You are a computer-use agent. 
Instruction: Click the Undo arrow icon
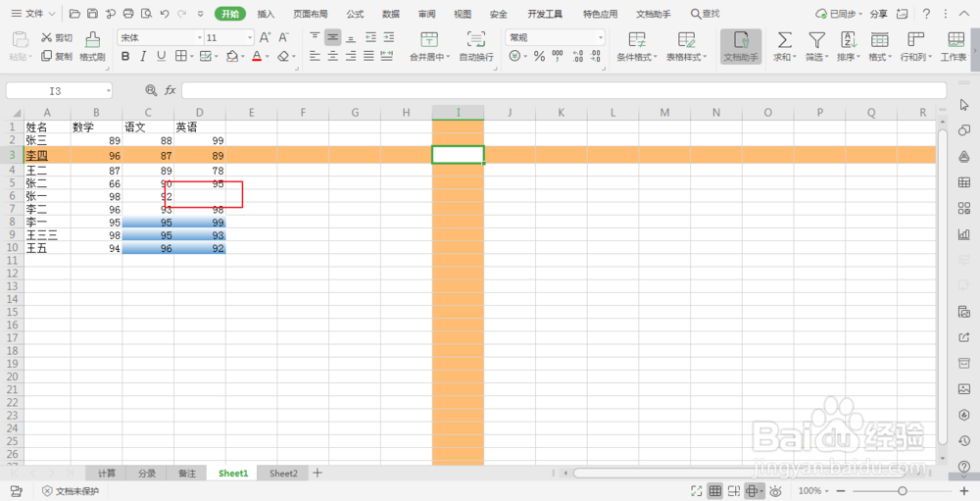[x=165, y=14]
